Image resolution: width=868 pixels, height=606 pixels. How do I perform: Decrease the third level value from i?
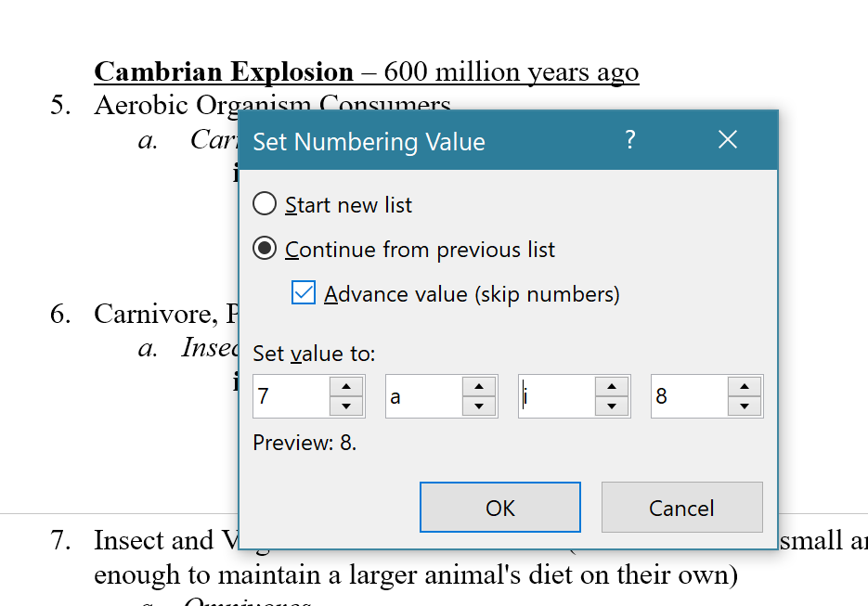tap(612, 406)
